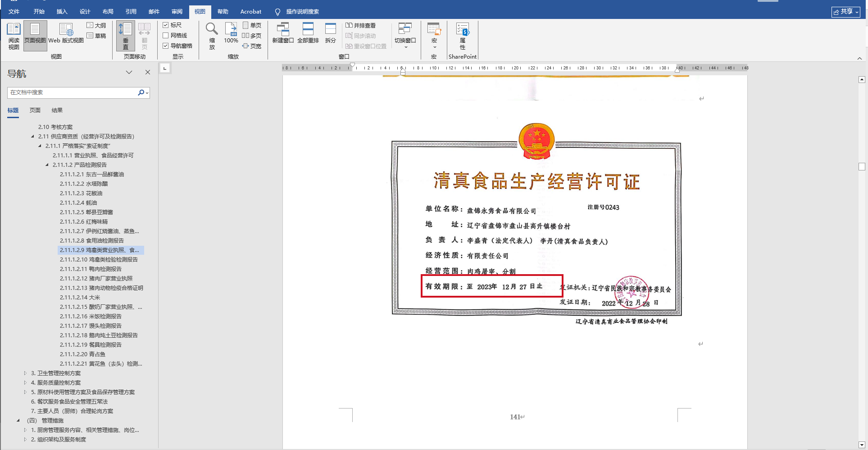Collapse section (四) 管理措施
This screenshot has height=450, width=868.
[x=18, y=421]
